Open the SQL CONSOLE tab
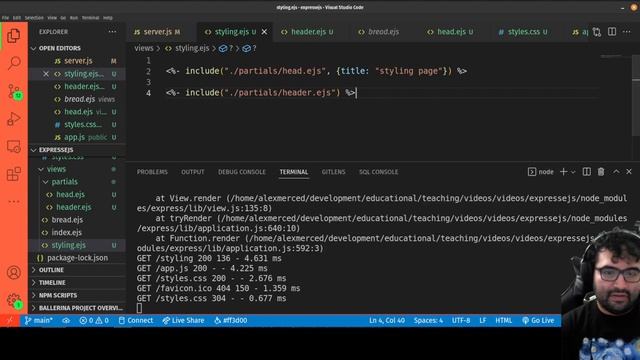Viewport: 640px width, 360px height. (x=378, y=172)
